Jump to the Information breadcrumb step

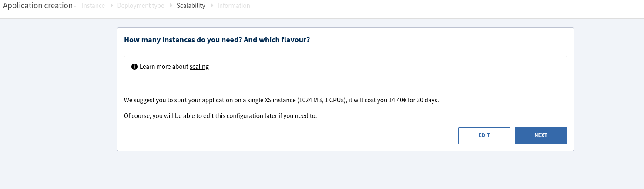[x=234, y=6]
